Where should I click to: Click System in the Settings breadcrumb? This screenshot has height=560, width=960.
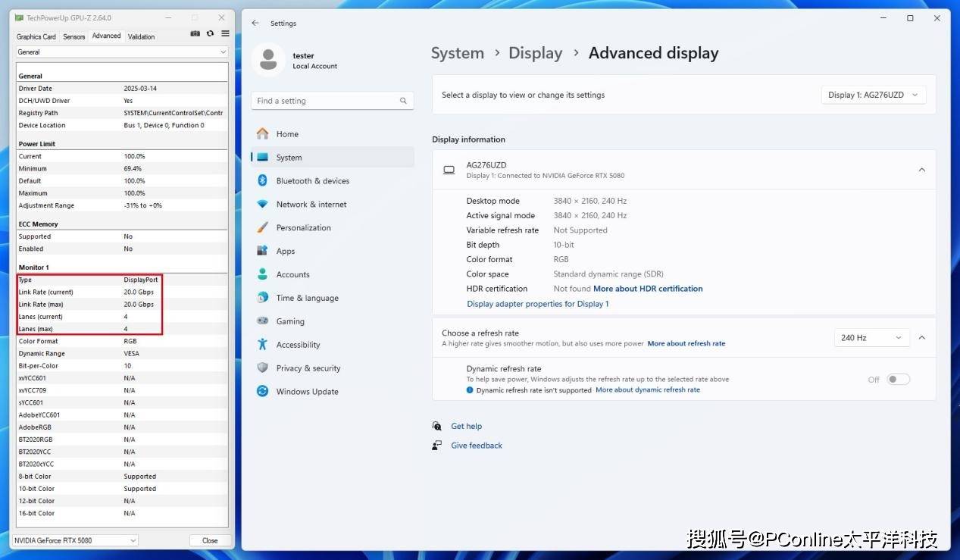click(x=458, y=53)
